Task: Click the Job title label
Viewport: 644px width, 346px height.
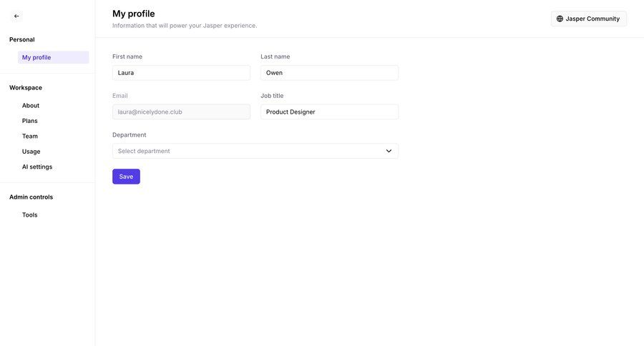Action: coord(272,96)
